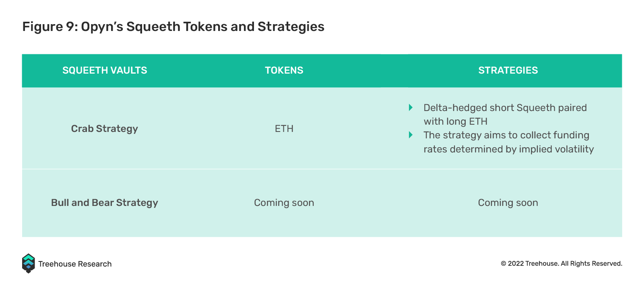Click the Figure 9 title heading

tap(173, 27)
